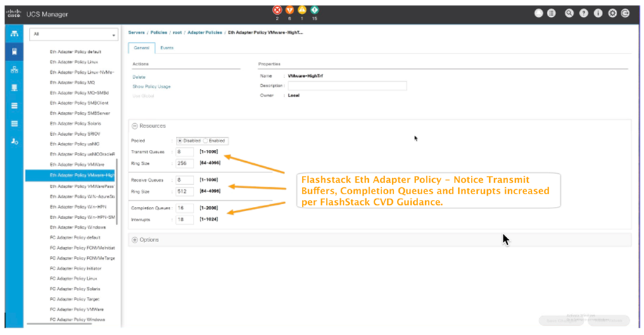
Task: Select Eth Adapter Policy MQ
Action: coord(72,82)
